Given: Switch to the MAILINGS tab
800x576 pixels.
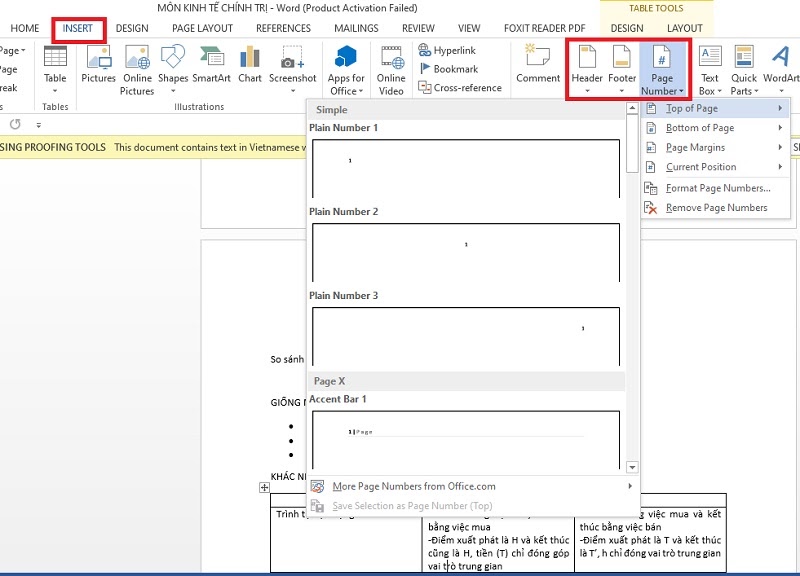Looking at the screenshot, I should click(x=356, y=28).
